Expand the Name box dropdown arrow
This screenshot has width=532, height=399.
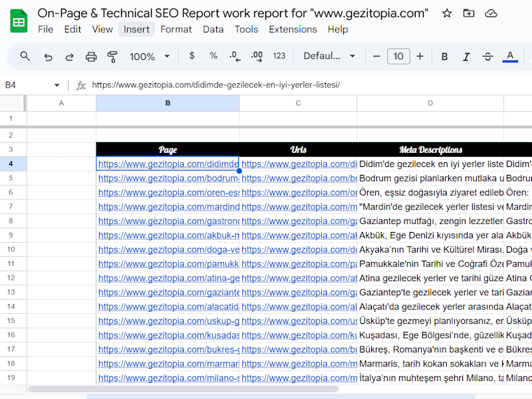tap(57, 85)
